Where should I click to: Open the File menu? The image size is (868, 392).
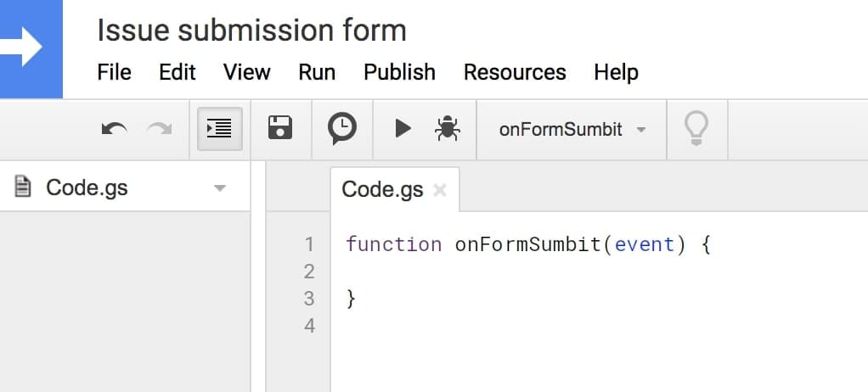click(114, 72)
